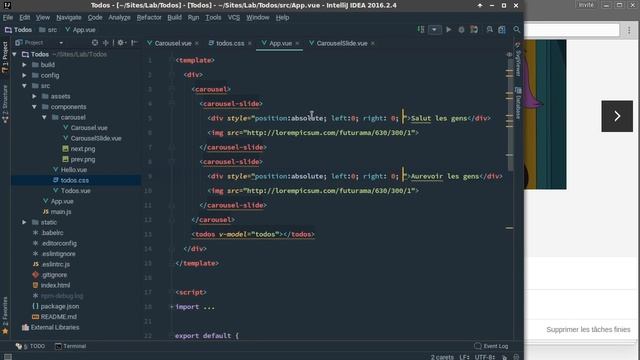640x360 pixels.
Task: Switch to the CarouselSlide.vue tab
Action: (342, 43)
